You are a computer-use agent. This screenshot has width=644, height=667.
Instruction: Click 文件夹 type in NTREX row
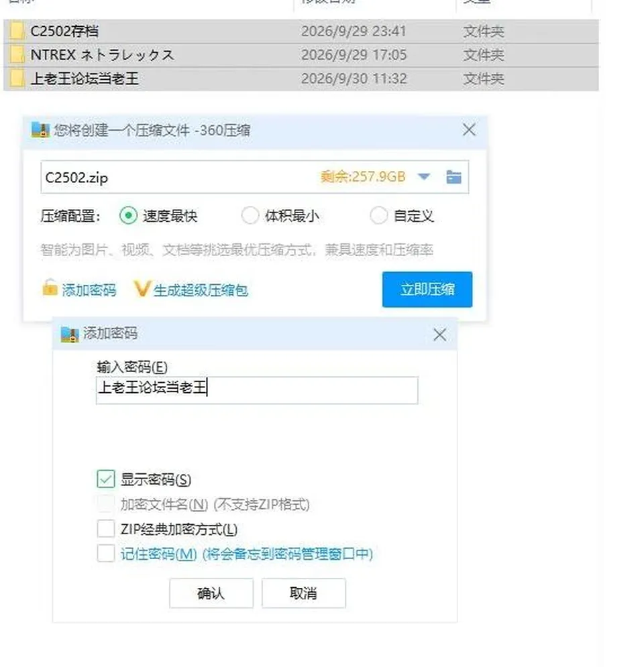pos(484,55)
